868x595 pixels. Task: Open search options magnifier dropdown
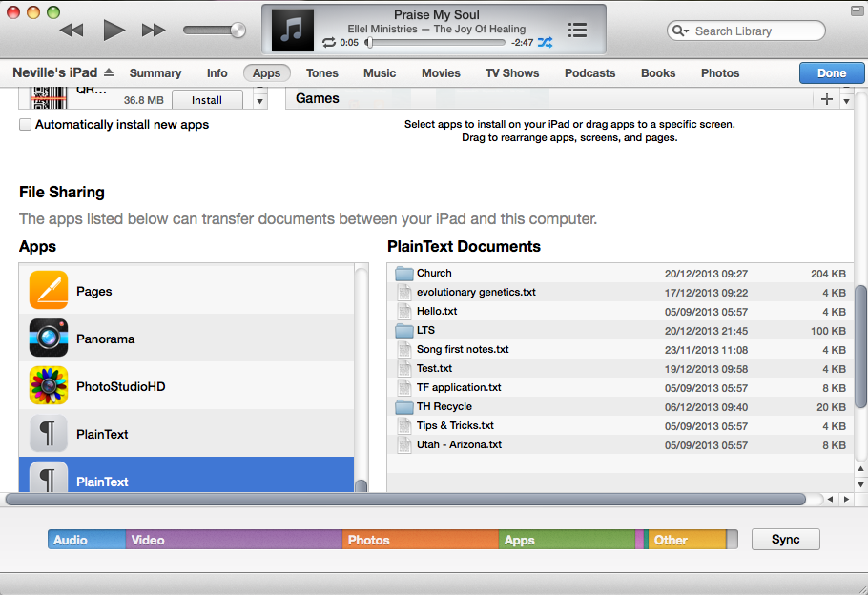[x=680, y=31]
